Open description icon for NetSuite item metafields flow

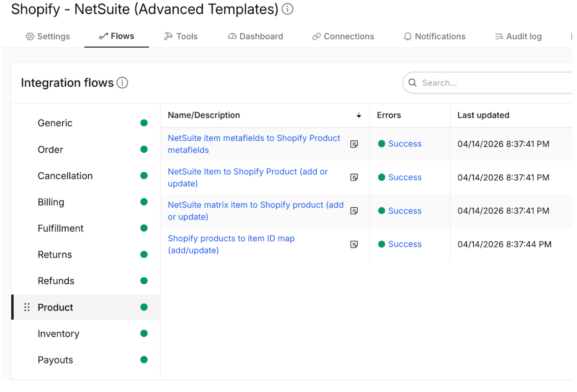pyautogui.click(x=354, y=144)
